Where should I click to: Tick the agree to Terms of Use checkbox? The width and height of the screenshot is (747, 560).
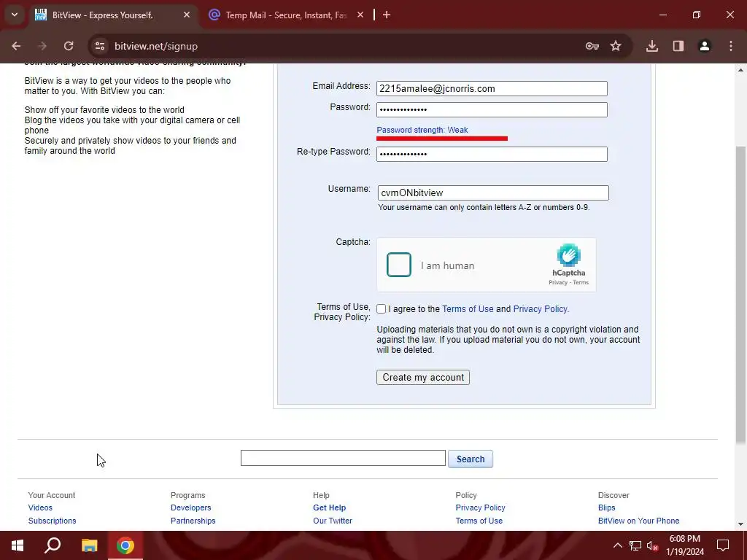tap(381, 309)
